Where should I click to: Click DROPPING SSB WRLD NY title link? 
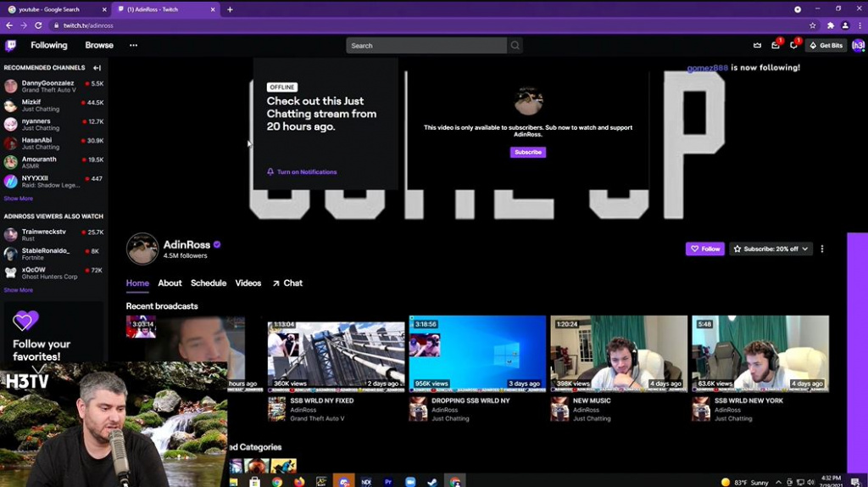coord(470,400)
